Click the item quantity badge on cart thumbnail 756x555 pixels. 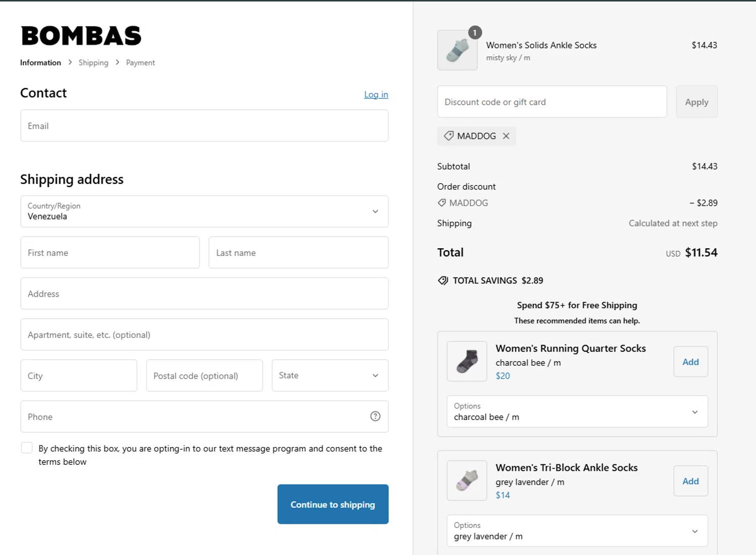click(x=475, y=33)
